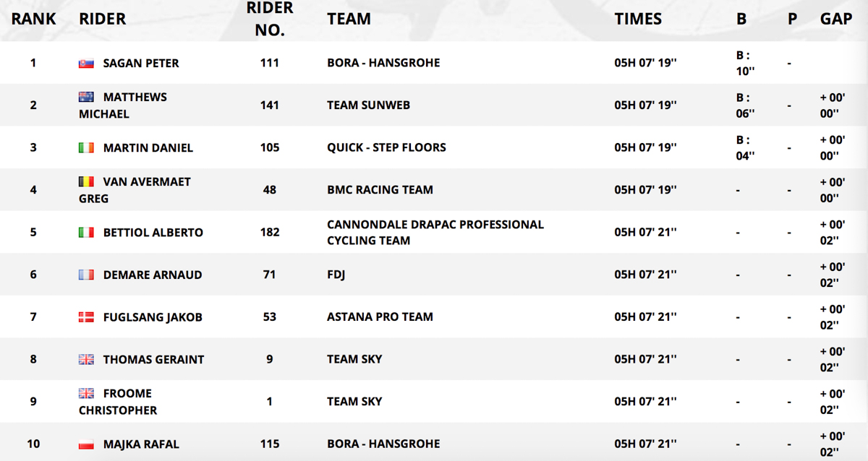Click the British flag next to Froome
This screenshot has width=868, height=461.
(x=87, y=393)
